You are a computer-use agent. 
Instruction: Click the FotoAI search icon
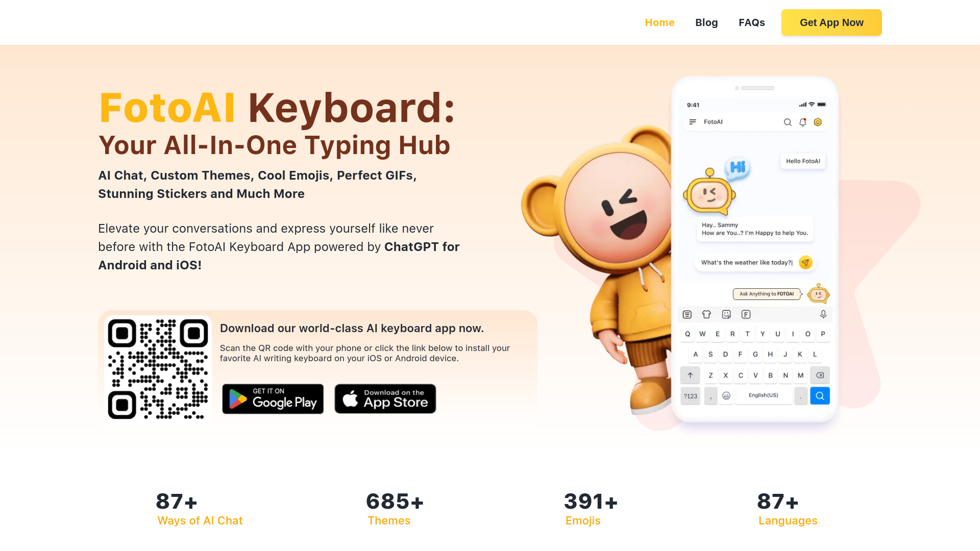[788, 122]
